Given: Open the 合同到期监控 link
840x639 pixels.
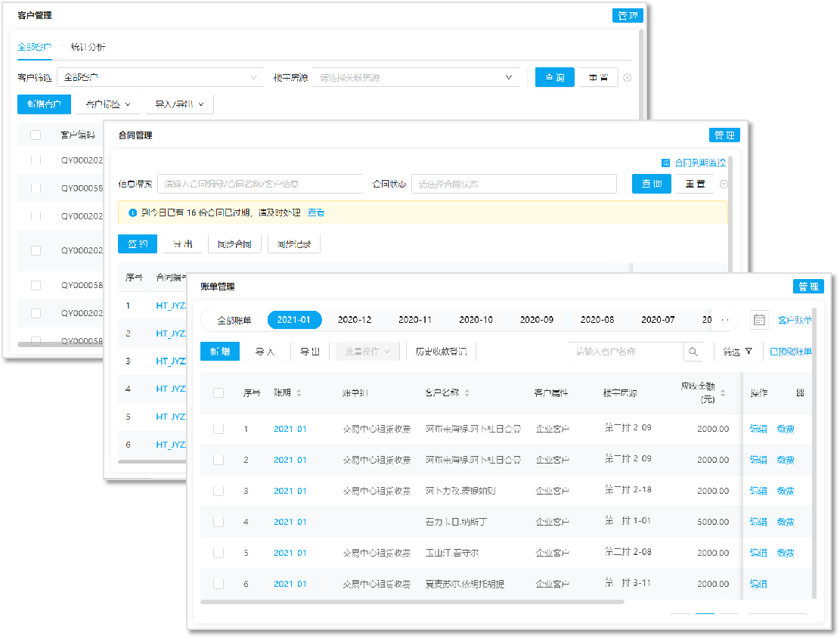Looking at the screenshot, I should point(700,163).
